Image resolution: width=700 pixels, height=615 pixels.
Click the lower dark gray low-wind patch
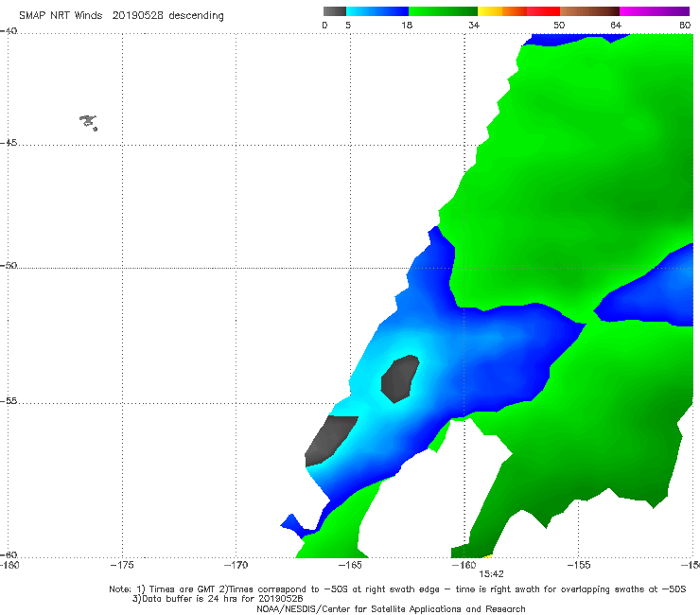click(330, 440)
